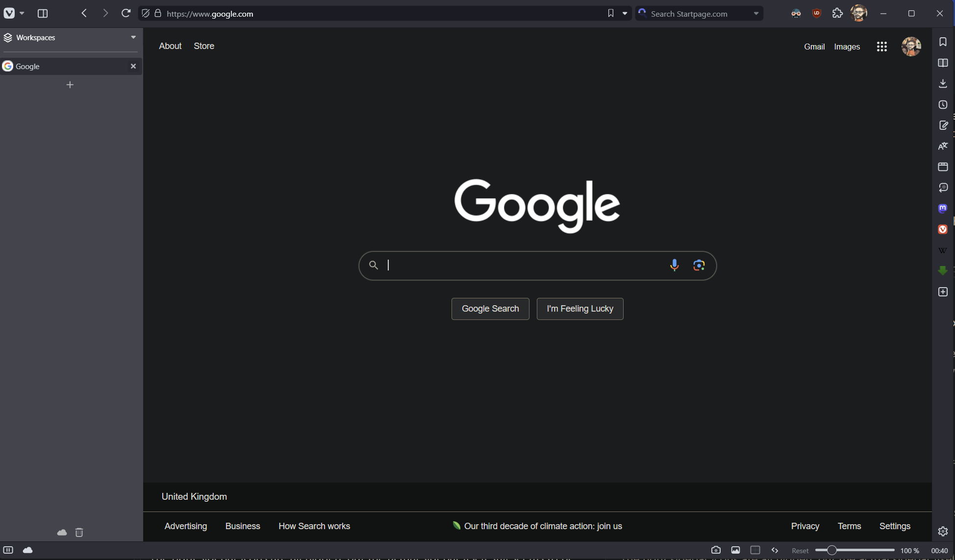Open the Terms footer link

pos(849,526)
